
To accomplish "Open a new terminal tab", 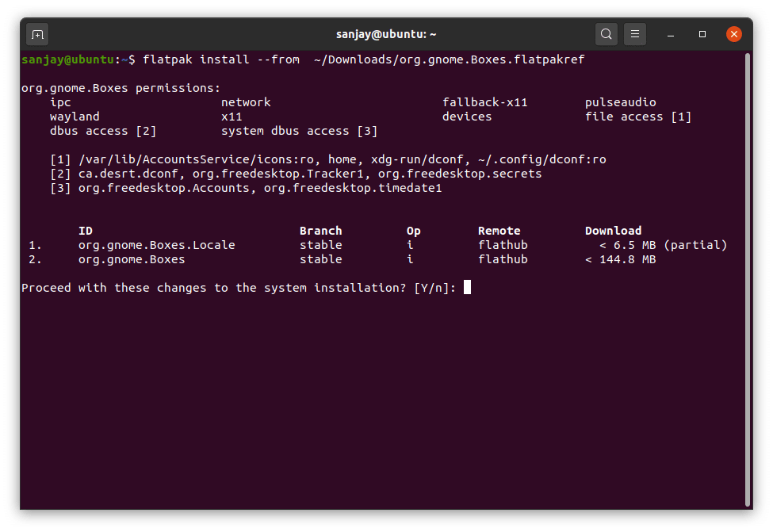I will coord(37,34).
